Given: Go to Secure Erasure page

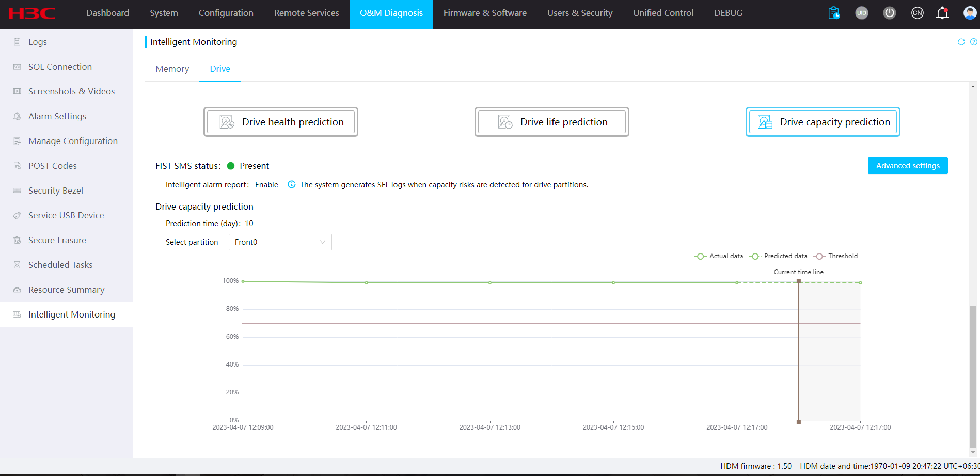Looking at the screenshot, I should point(57,240).
